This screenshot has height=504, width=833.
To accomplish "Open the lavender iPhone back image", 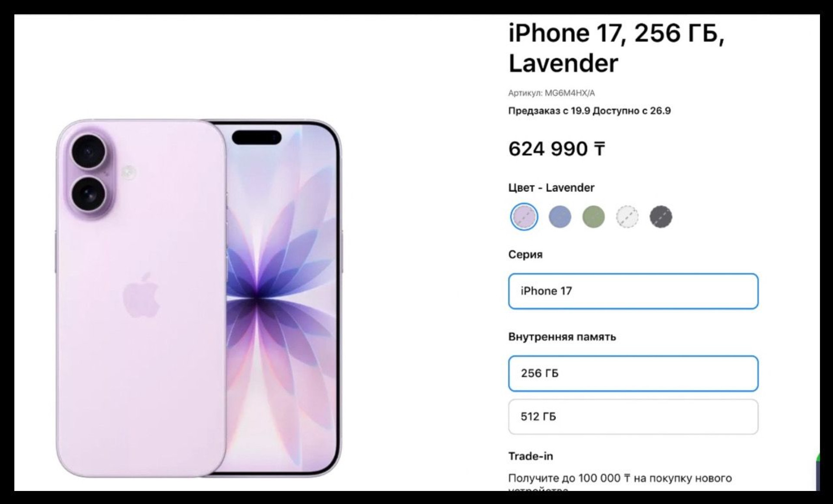I will pos(141,298).
